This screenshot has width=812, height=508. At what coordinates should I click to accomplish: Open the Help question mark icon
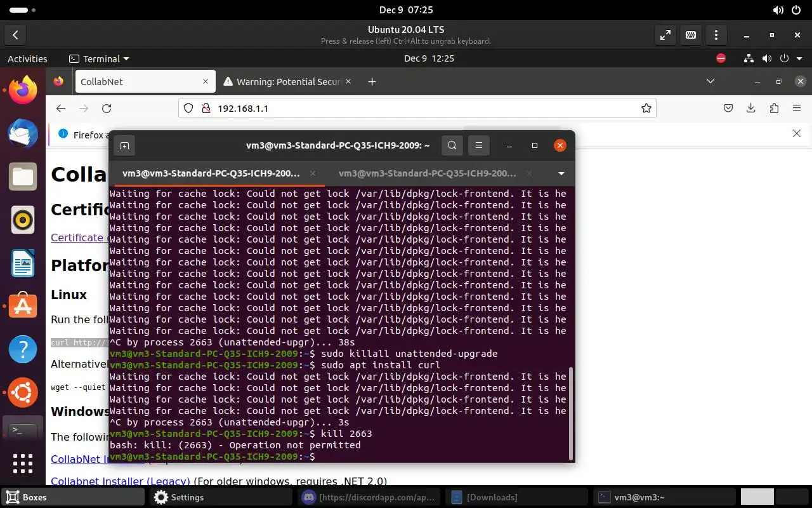pyautogui.click(x=23, y=349)
